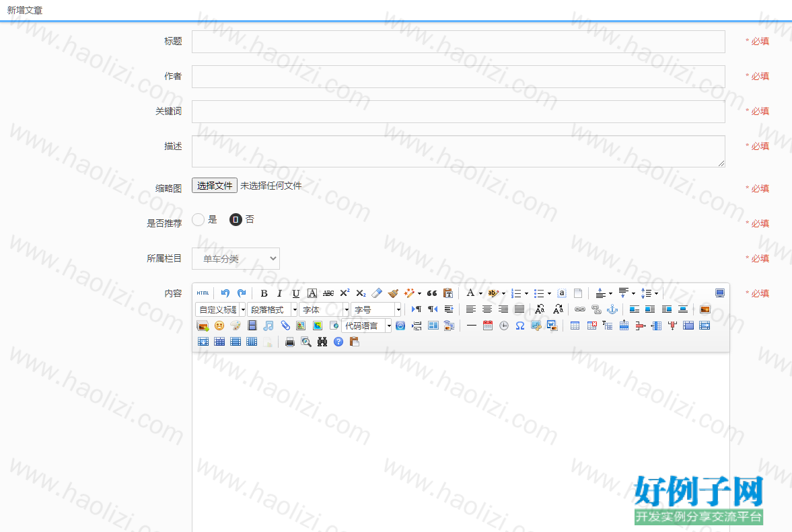Insert single image icon

[705, 309]
